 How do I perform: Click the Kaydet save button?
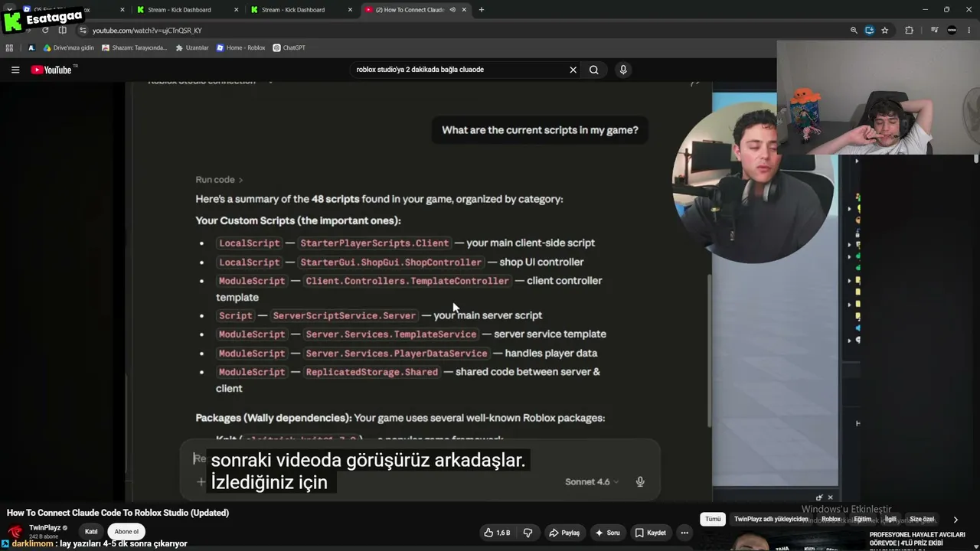(652, 533)
